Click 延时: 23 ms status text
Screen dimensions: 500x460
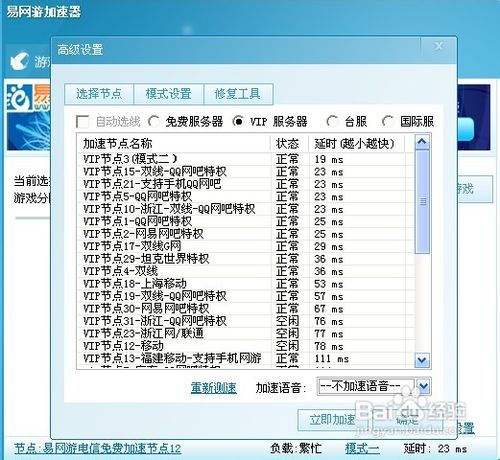(435, 449)
